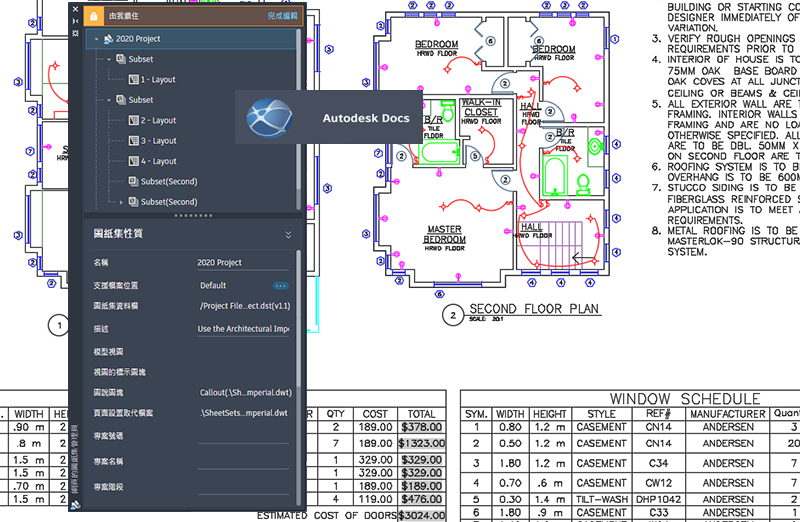Click the 模型視圖 property label
Screen dimensions: 800x522
[108, 352]
